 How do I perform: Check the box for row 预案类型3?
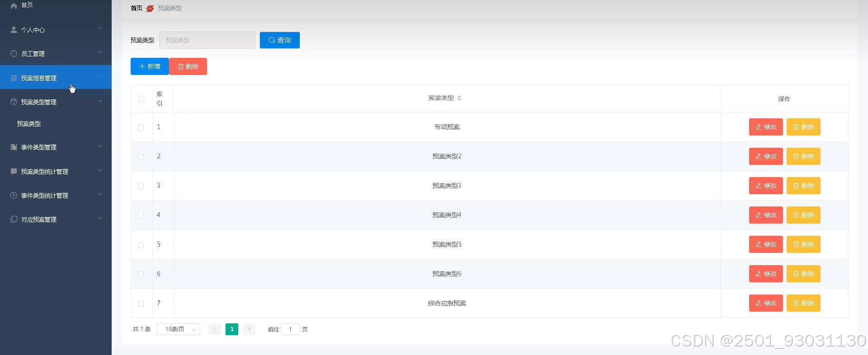[141, 186]
